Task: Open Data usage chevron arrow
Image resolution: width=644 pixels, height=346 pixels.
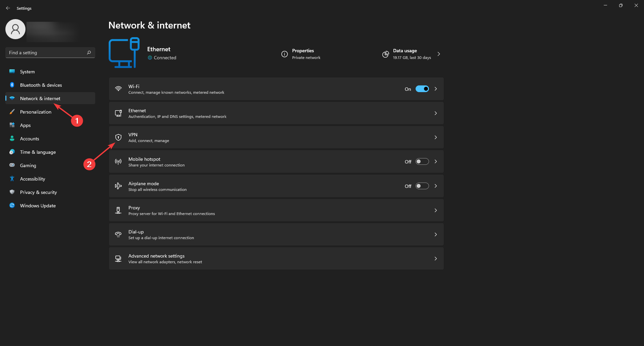Action: (439, 54)
